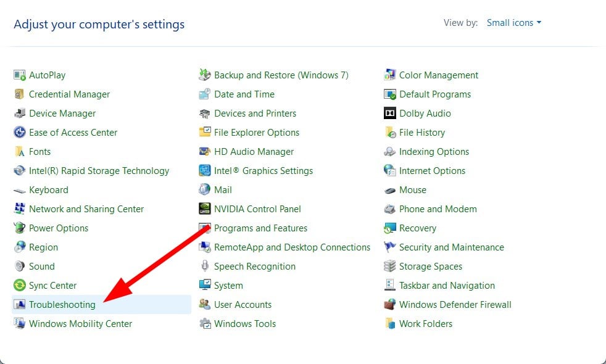Image resolution: width=606 pixels, height=364 pixels.
Task: Open the Programs and Features link
Action: tap(260, 228)
